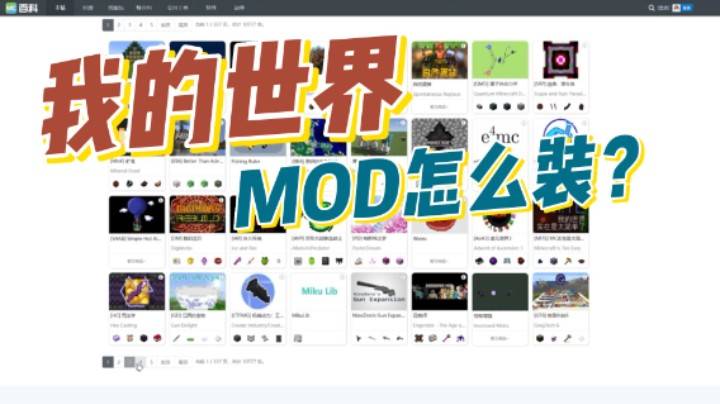Click green head icon under Ice and Fire

point(264,261)
